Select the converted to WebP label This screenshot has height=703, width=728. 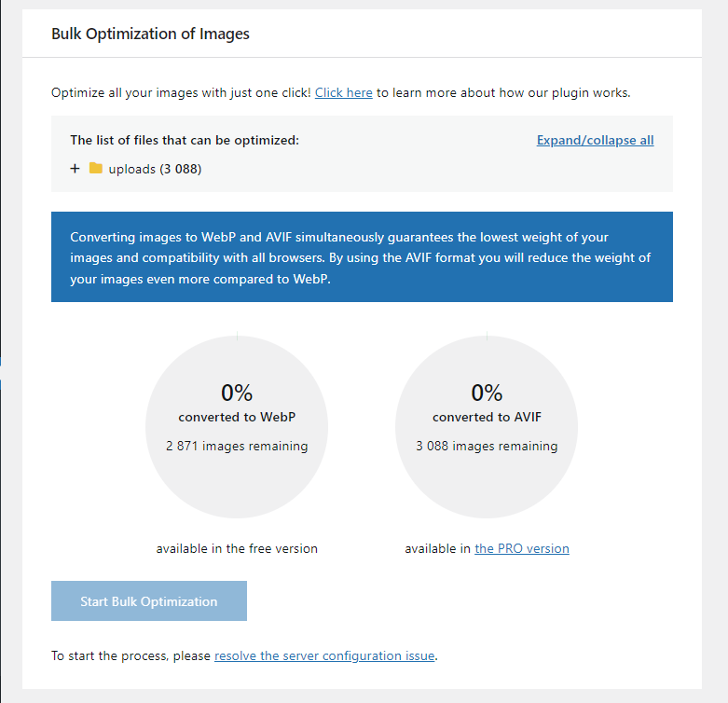coord(237,417)
